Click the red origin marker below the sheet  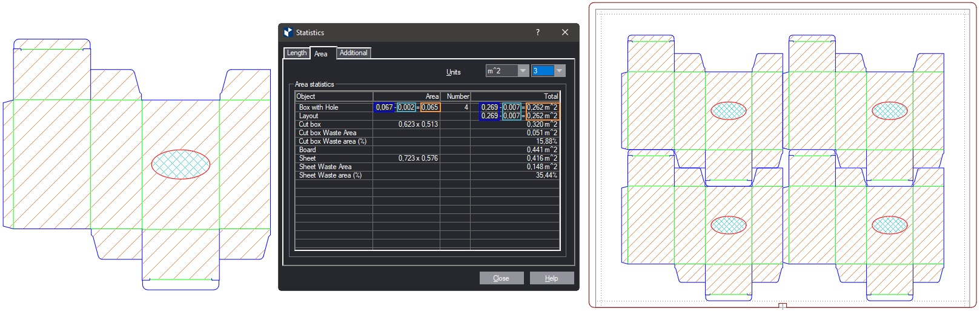pyautogui.click(x=783, y=306)
